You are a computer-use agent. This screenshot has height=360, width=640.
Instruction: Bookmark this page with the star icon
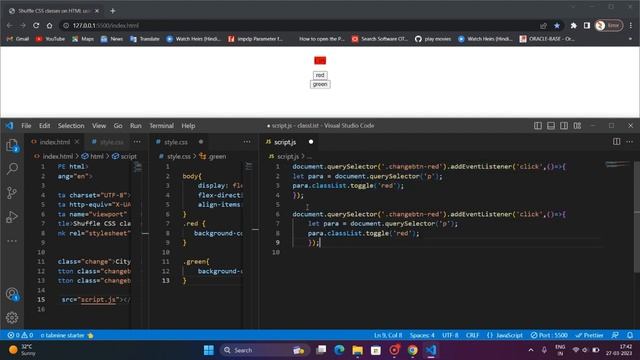(557, 25)
